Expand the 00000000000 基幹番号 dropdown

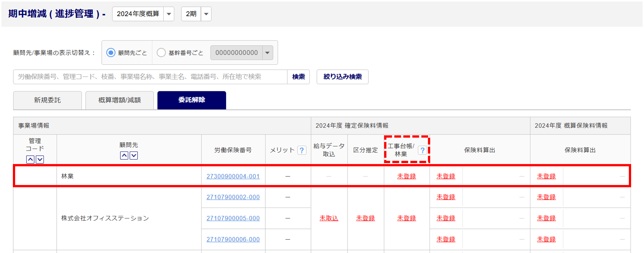coord(241,53)
